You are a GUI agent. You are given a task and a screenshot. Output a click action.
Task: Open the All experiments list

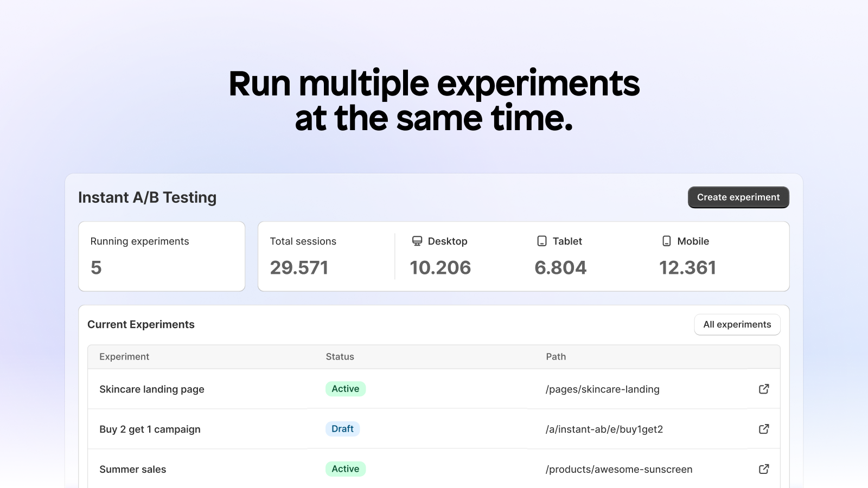point(737,324)
